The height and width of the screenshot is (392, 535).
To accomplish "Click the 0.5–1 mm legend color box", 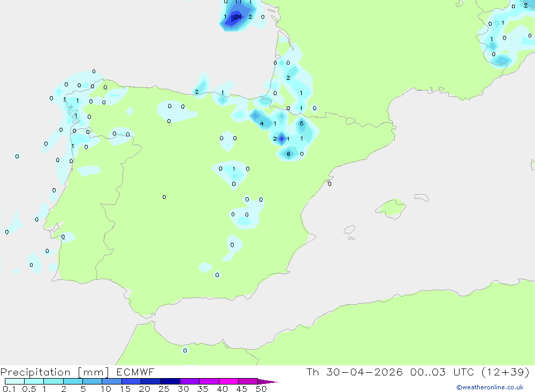I will [34, 381].
